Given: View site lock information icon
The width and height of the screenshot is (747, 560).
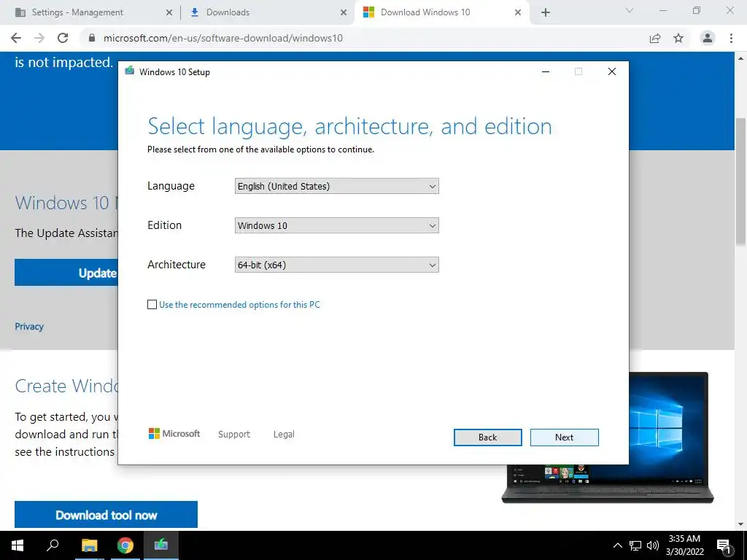Looking at the screenshot, I should pos(92,38).
